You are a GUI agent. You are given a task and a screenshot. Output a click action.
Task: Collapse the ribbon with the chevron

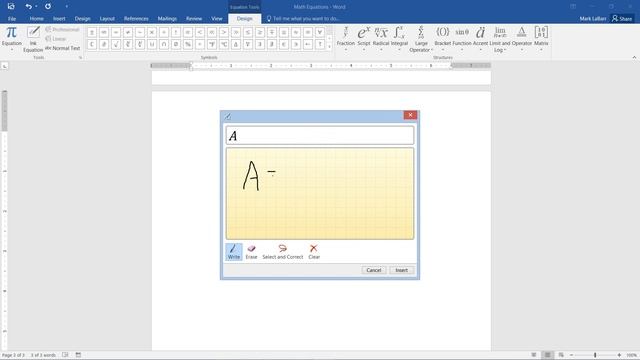[634, 58]
